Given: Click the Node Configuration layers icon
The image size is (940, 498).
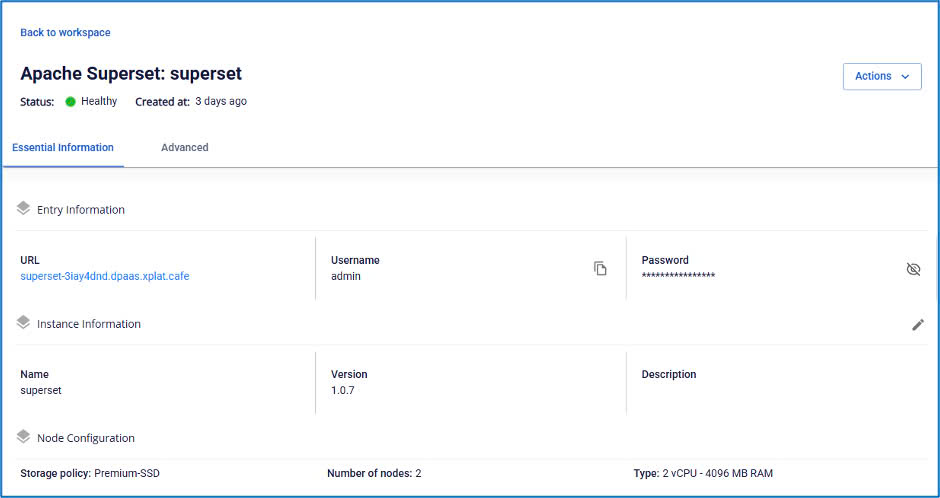Looking at the screenshot, I should pyautogui.click(x=23, y=437).
